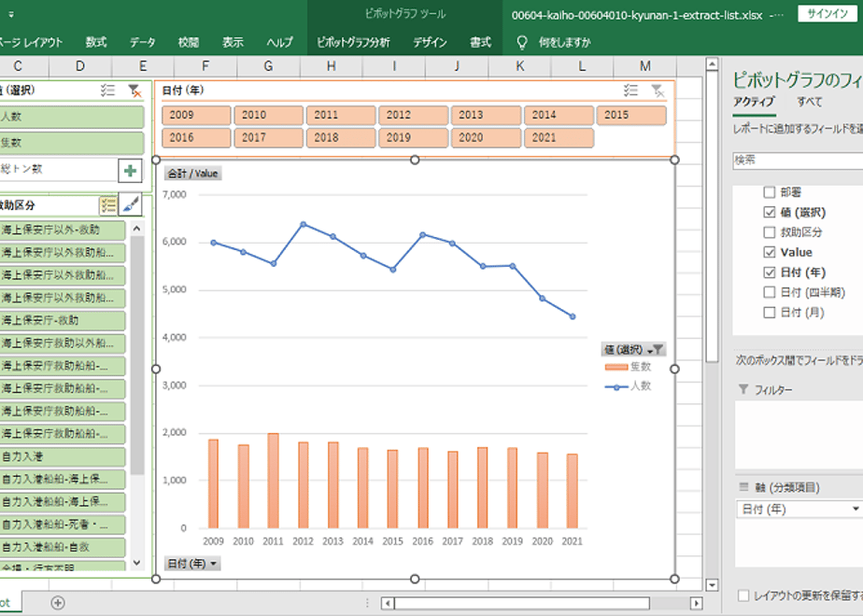This screenshot has width=863, height=616.
Task: Uncheck the Value field checkbox
Action: [770, 252]
